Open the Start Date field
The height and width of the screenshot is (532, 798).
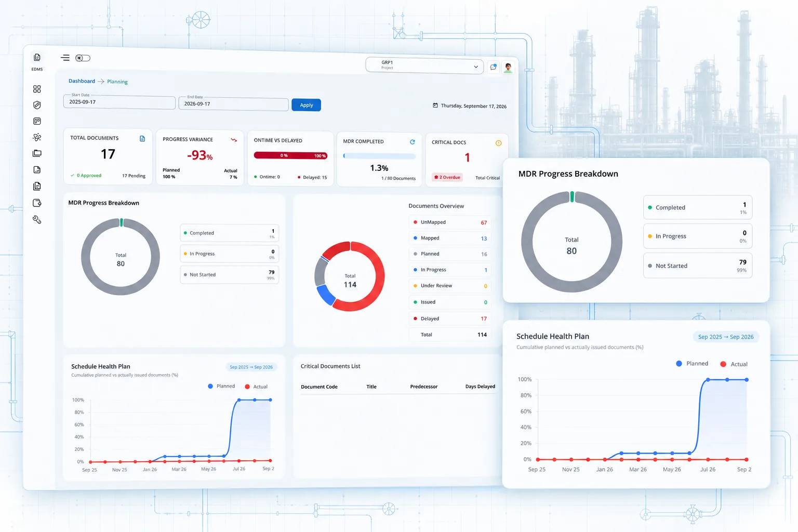coord(119,102)
